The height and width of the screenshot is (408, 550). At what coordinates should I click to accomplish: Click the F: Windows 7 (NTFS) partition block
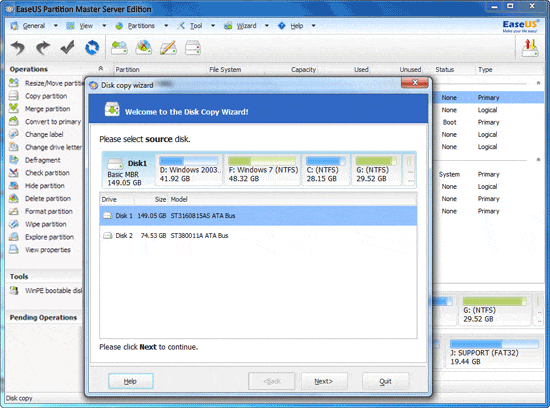pyautogui.click(x=263, y=170)
